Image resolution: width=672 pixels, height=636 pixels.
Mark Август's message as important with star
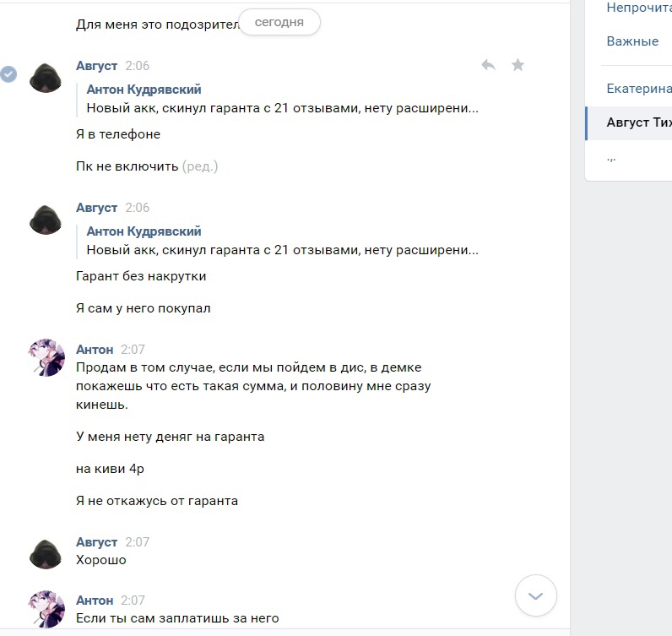(x=518, y=65)
